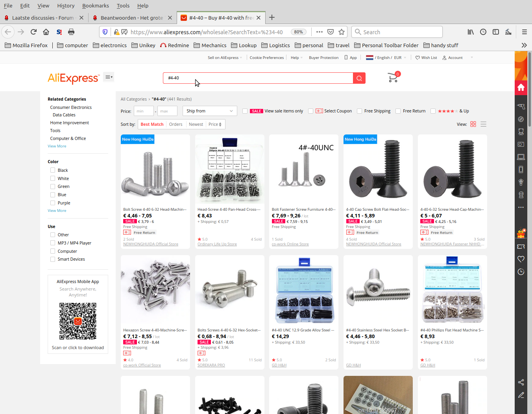Open the Ship from dropdown

click(210, 111)
